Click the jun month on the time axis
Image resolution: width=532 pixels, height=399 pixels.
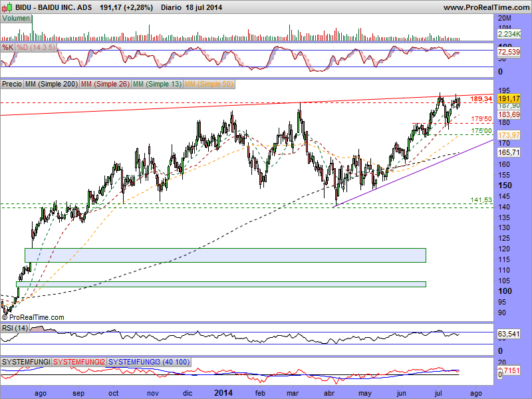tap(402, 393)
